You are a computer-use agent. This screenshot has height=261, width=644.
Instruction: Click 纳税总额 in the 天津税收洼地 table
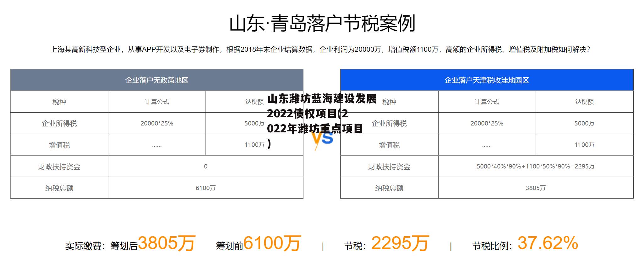click(x=389, y=188)
